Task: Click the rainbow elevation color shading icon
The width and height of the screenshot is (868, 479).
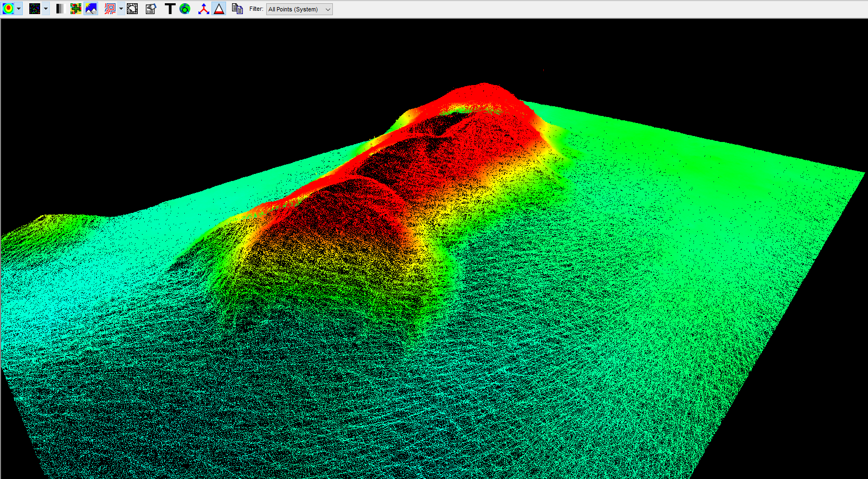Action: [x=8, y=9]
